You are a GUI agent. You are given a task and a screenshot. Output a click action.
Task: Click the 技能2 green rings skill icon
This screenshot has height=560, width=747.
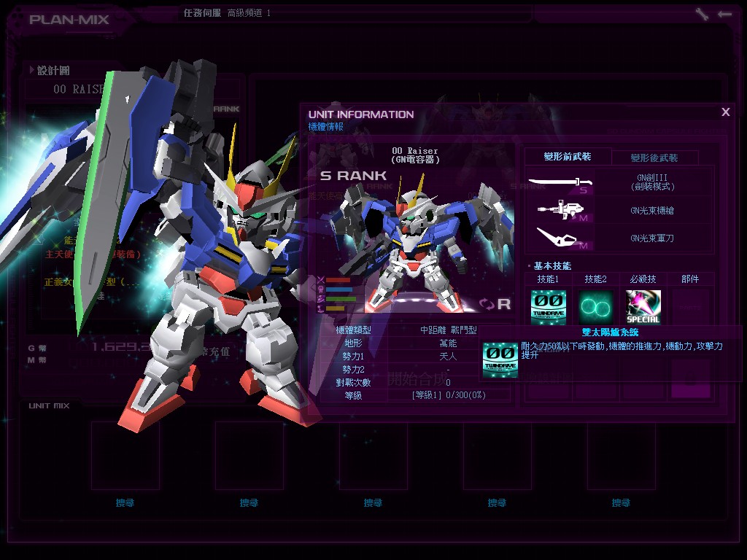pos(595,307)
